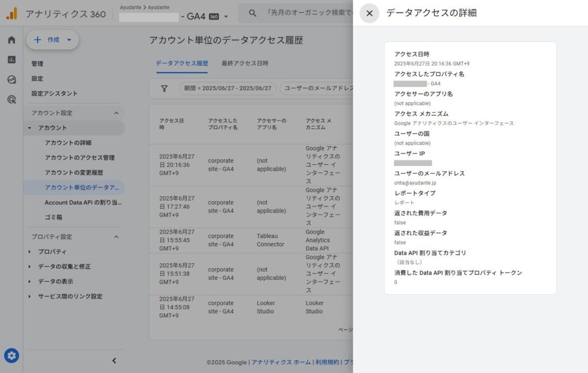Open アカウントの変更履歴
This screenshot has width=588, height=373.
(x=74, y=172)
